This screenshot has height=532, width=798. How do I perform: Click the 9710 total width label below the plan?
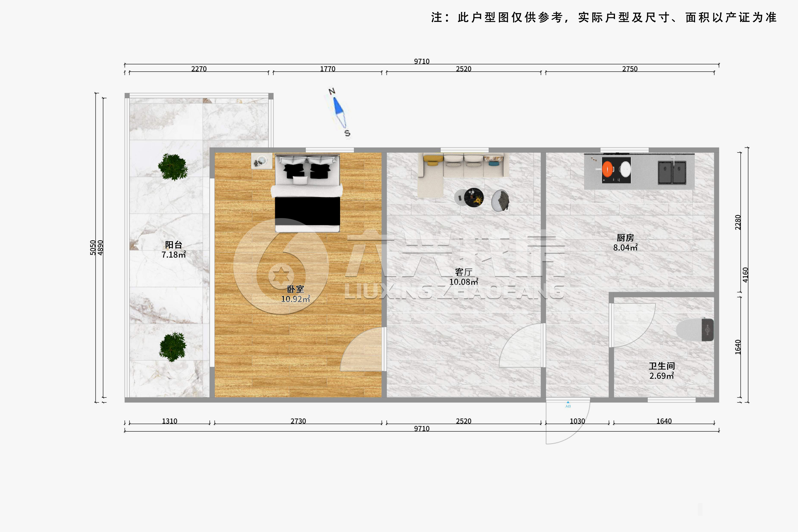422,429
